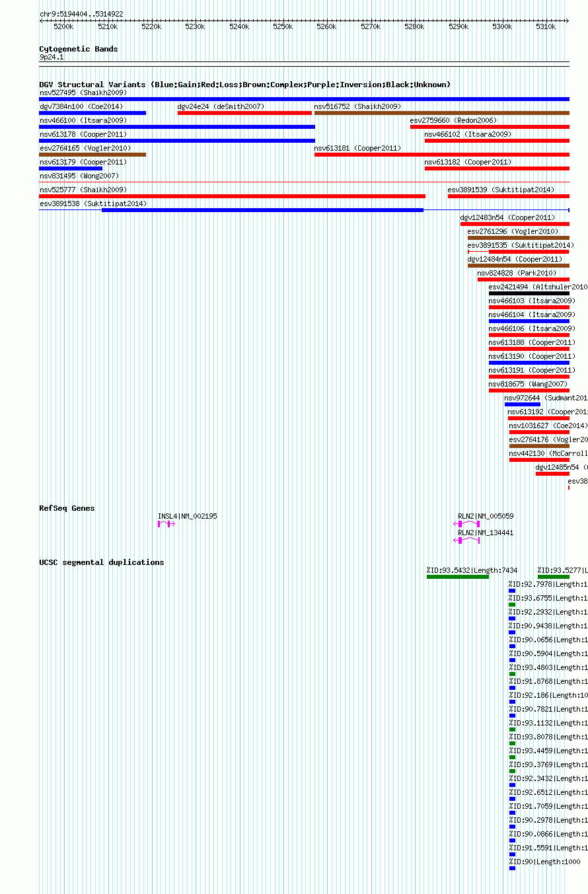Open nsv466106 (Itsara2009) variant label
The height and width of the screenshot is (894, 588).
coord(532,328)
